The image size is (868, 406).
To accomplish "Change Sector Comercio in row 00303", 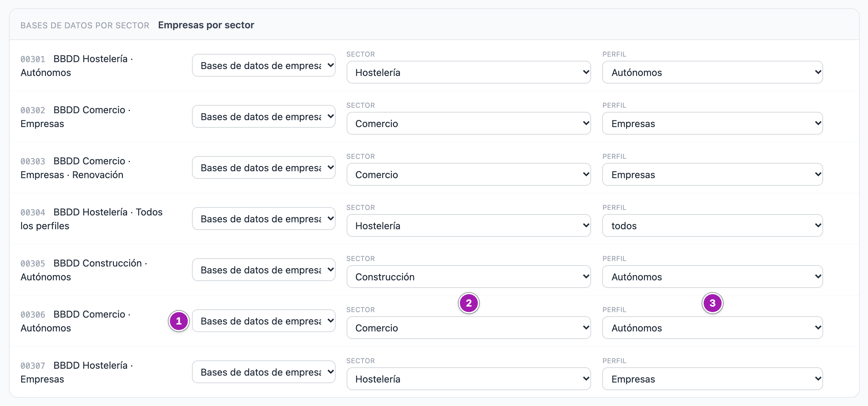I will [469, 174].
